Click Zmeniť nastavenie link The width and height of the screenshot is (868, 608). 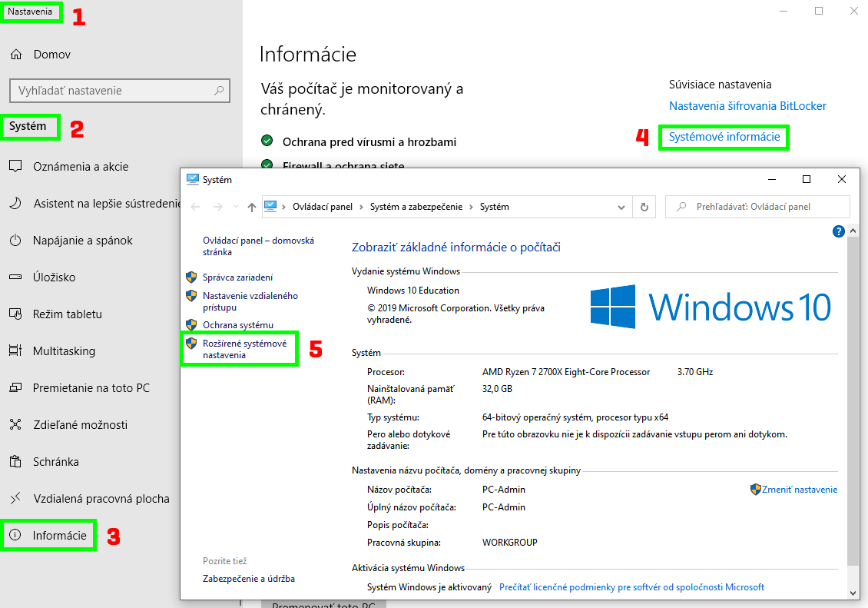799,490
